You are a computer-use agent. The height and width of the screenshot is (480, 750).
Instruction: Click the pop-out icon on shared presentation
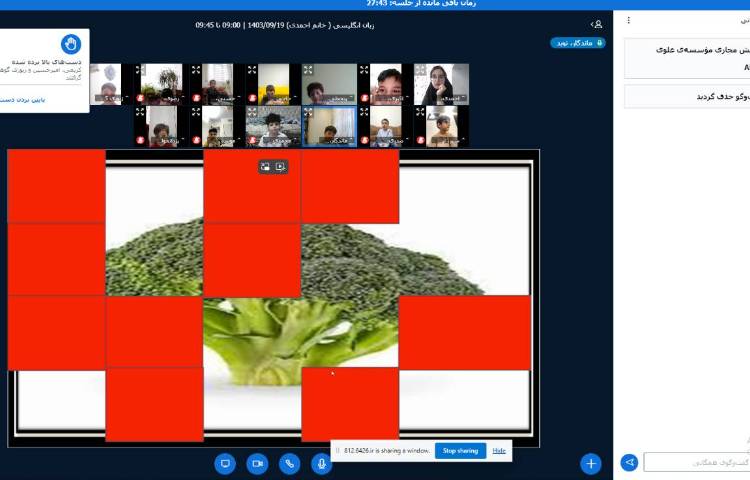click(280, 167)
